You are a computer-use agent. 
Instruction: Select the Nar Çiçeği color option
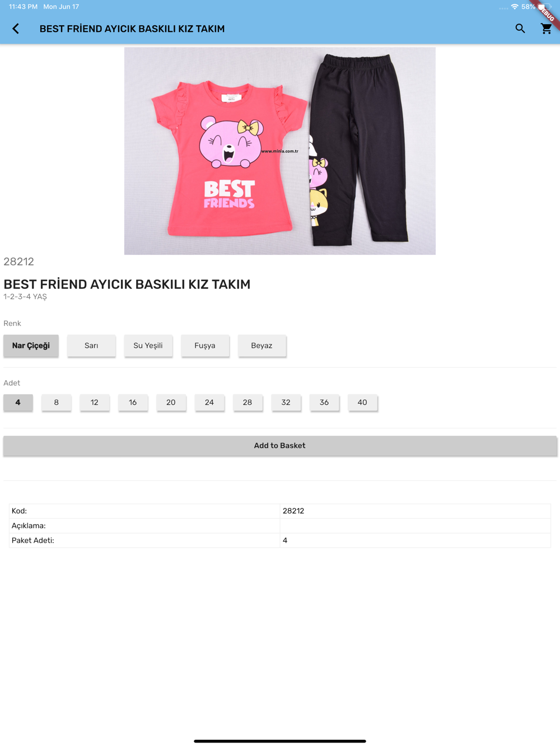[31, 346]
